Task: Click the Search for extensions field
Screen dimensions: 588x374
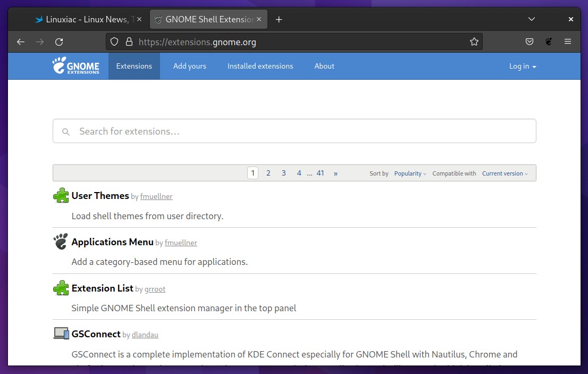Action: click(x=295, y=131)
